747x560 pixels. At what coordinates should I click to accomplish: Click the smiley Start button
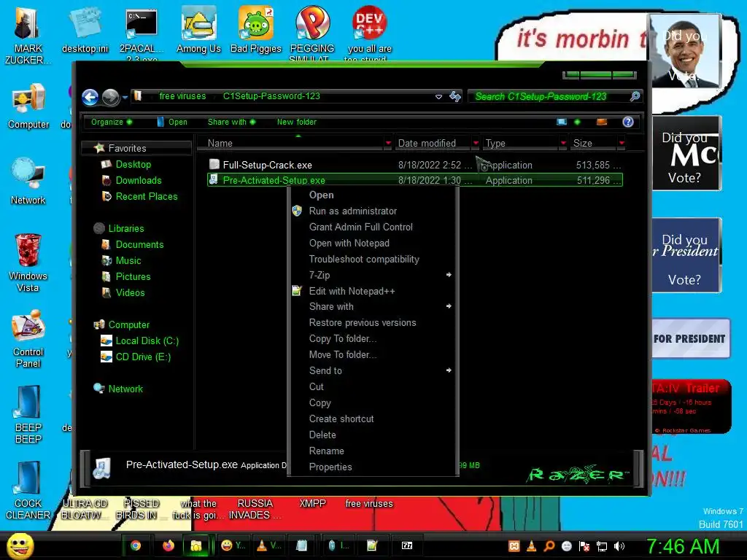pos(20,545)
